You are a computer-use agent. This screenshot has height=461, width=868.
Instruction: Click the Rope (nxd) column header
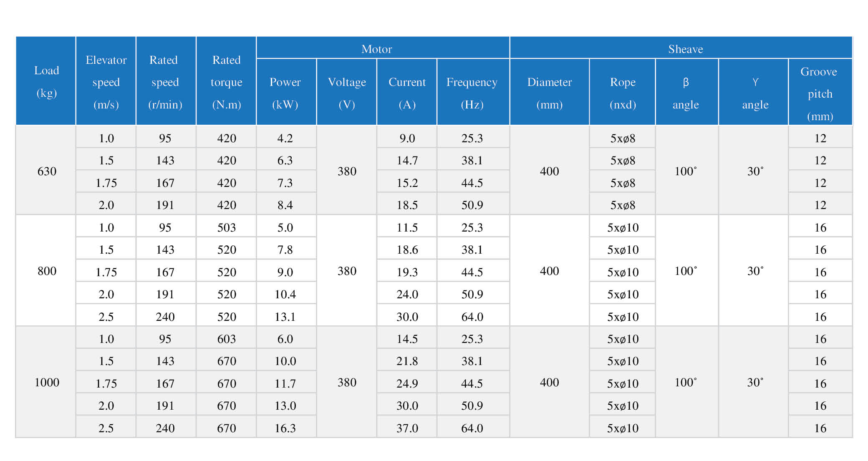click(x=623, y=92)
